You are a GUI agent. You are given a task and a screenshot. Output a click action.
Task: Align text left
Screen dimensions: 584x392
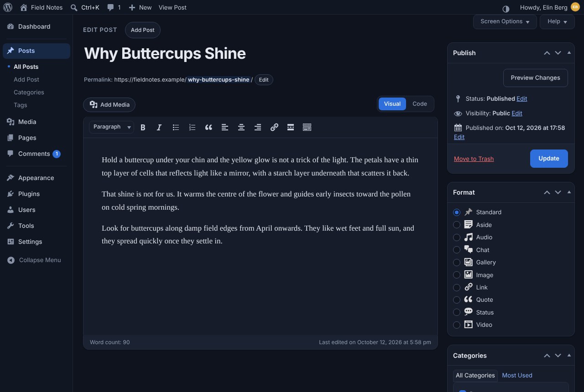(x=225, y=128)
